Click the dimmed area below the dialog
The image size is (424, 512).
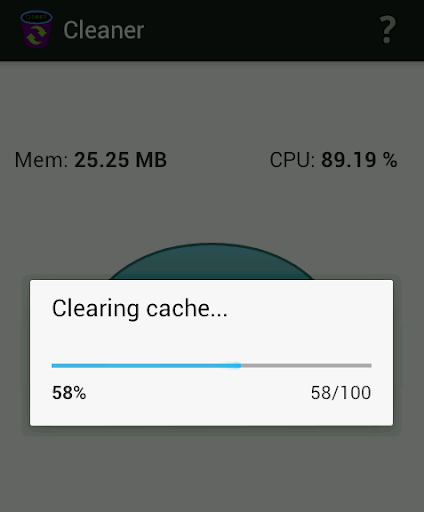tap(212, 470)
